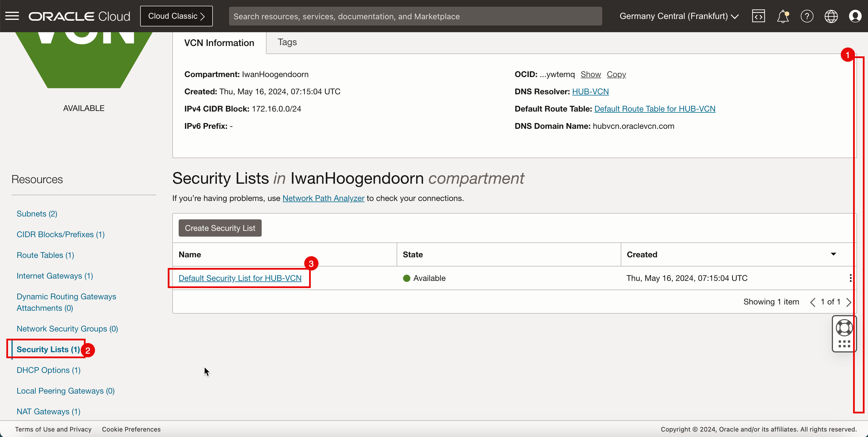The width and height of the screenshot is (868, 437).
Task: Expand the Germany Central (Frankfurt) region dropdown
Action: click(679, 16)
